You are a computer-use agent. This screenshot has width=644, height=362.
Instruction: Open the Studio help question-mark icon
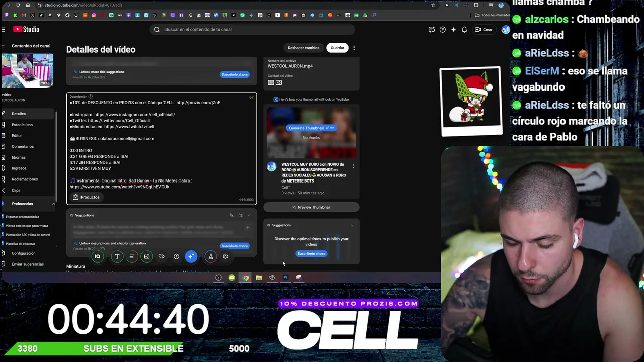click(x=442, y=30)
